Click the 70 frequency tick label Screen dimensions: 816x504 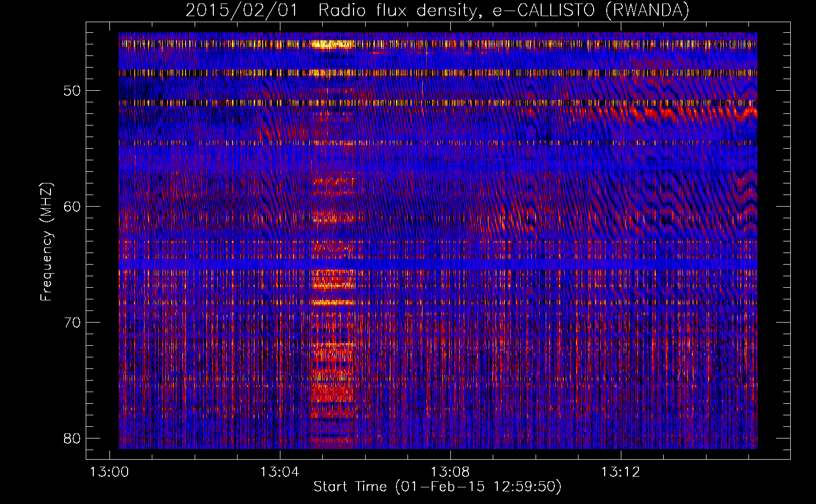point(72,323)
